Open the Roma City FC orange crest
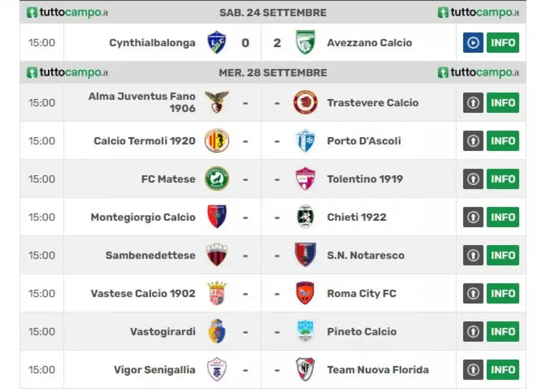 pos(305,293)
